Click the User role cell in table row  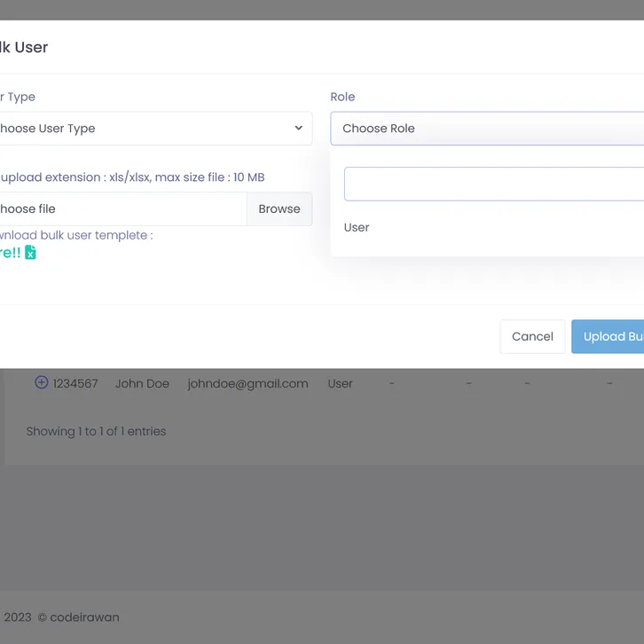click(340, 384)
